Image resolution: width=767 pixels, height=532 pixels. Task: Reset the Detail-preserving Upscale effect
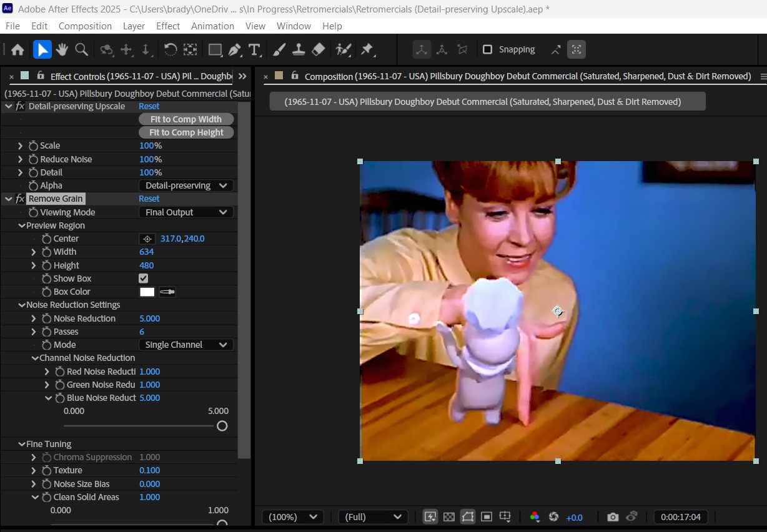pos(149,106)
